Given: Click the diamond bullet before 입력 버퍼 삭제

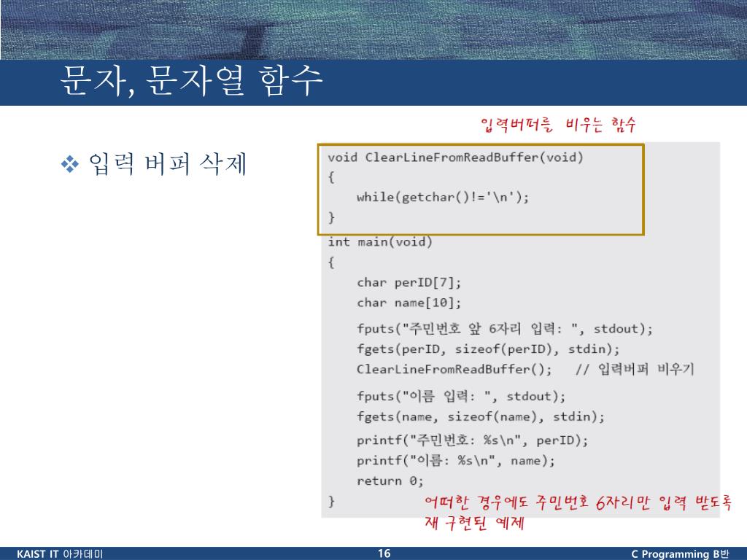Looking at the screenshot, I should (x=70, y=164).
